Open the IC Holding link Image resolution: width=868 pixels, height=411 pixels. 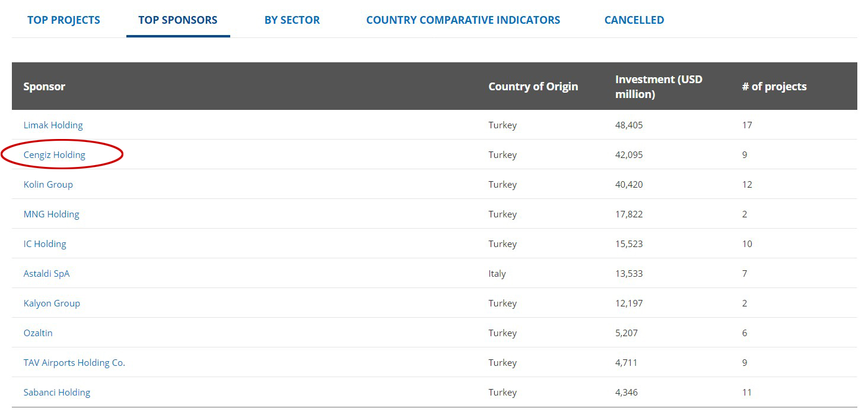(44, 244)
